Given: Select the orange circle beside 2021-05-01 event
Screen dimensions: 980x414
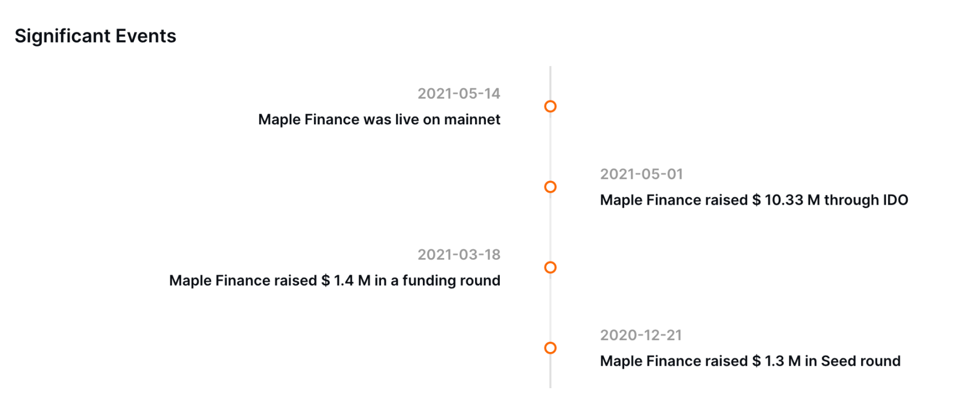Looking at the screenshot, I should pyautogui.click(x=550, y=187).
